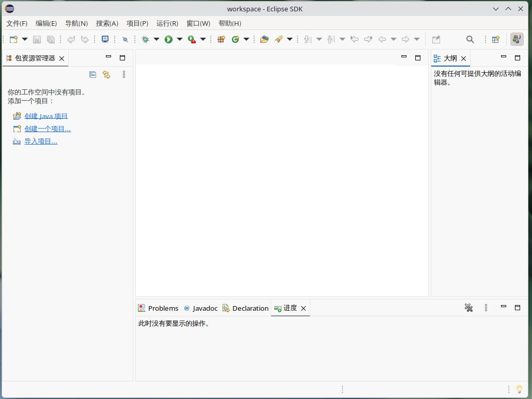Open the 导航(N) menu
The width and height of the screenshot is (532, 399).
click(76, 23)
